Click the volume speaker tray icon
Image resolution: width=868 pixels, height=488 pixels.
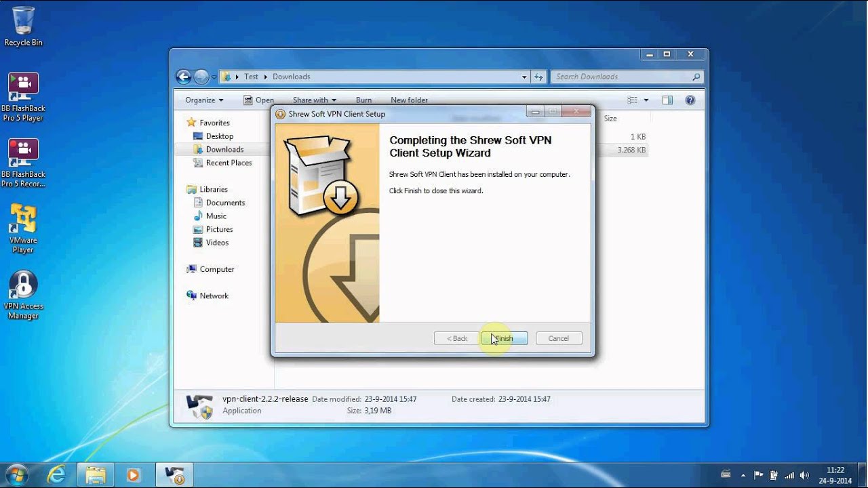pos(804,475)
